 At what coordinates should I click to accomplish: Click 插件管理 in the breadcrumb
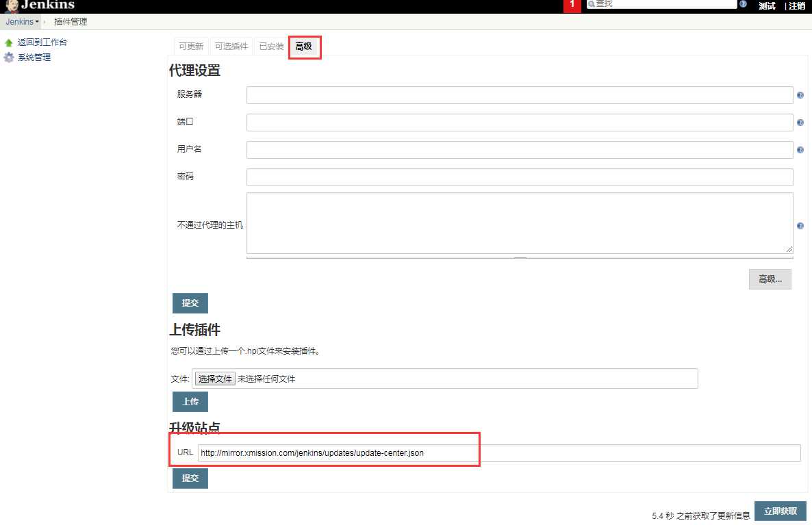point(71,22)
